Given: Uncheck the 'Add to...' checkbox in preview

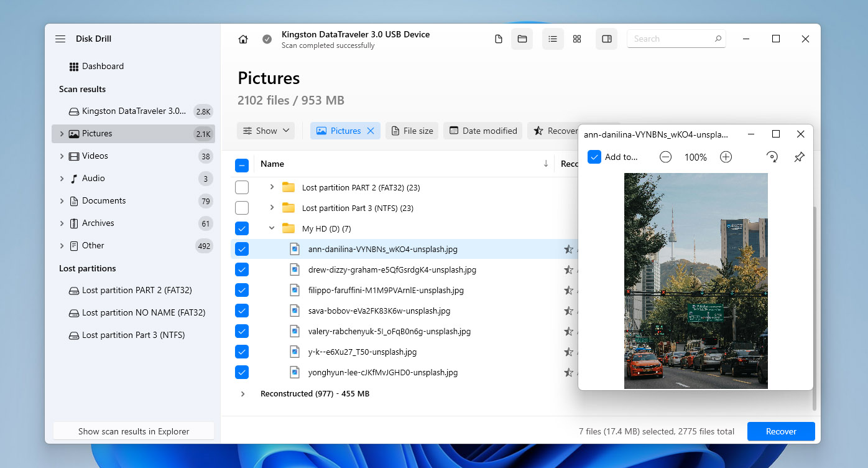Looking at the screenshot, I should 594,157.
